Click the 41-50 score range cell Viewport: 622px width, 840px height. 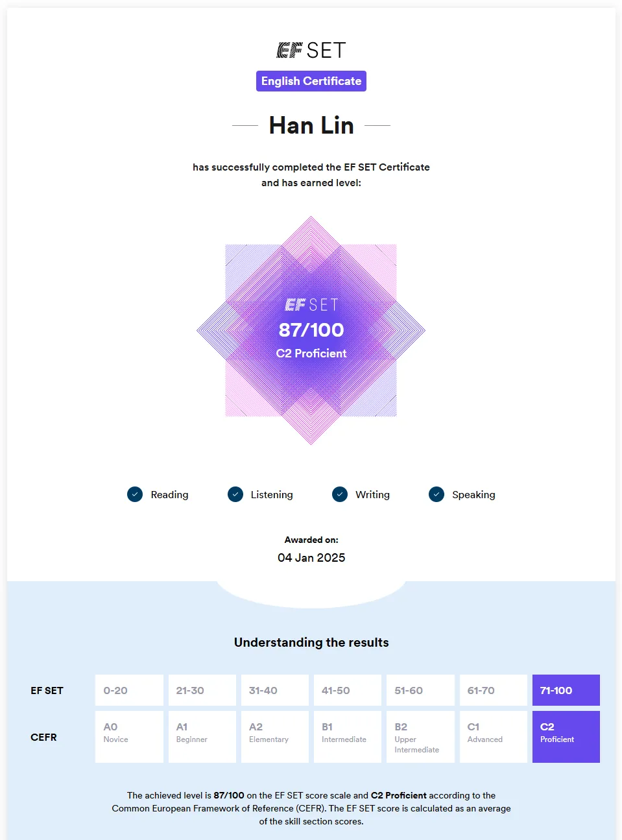click(x=347, y=690)
